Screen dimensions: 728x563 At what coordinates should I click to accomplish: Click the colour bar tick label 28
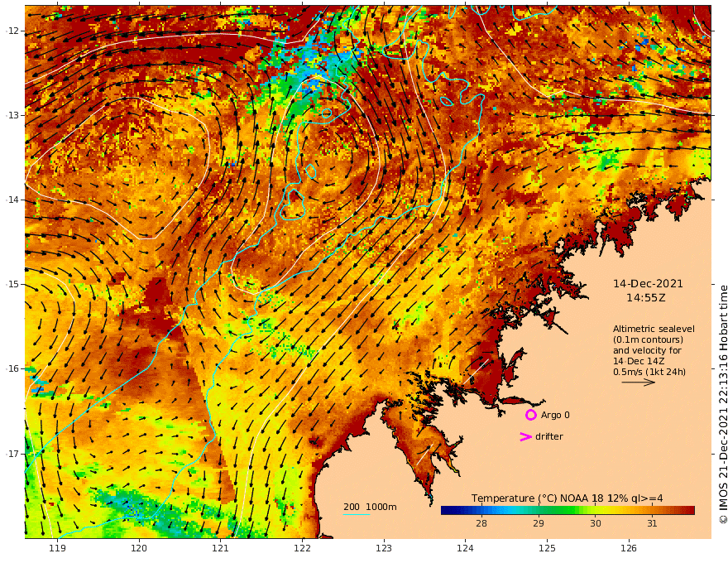click(x=481, y=523)
